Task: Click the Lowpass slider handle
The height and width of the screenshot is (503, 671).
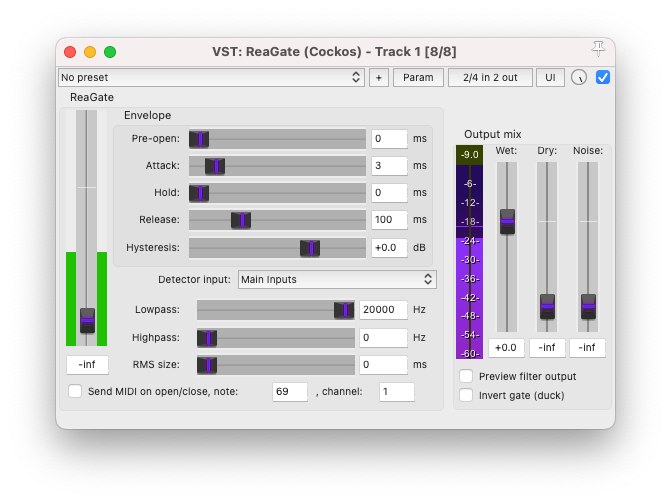Action: [344, 310]
